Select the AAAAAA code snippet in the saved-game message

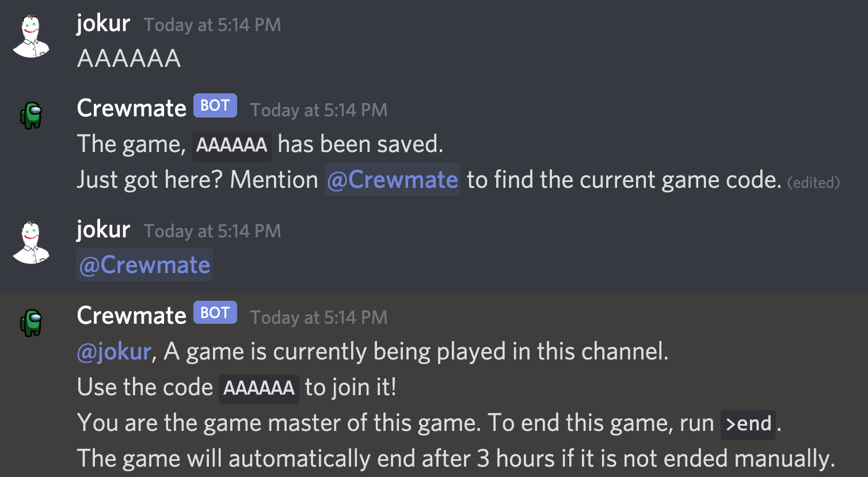(232, 145)
